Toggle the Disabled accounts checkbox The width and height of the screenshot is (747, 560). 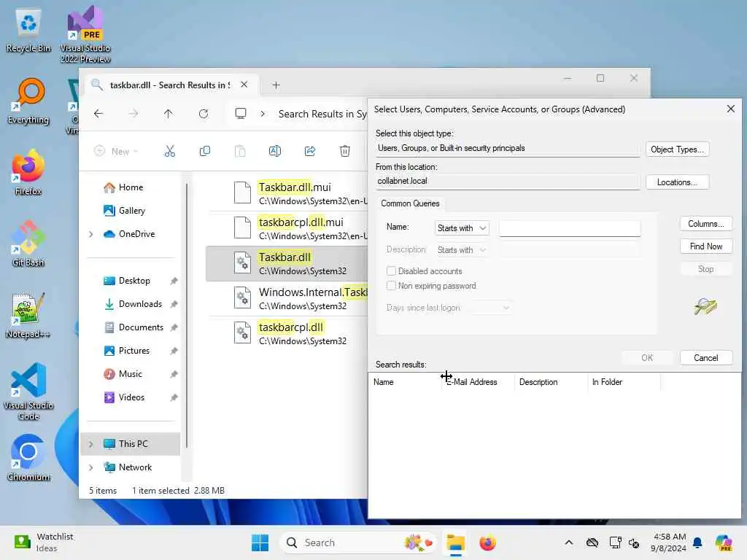pos(391,271)
